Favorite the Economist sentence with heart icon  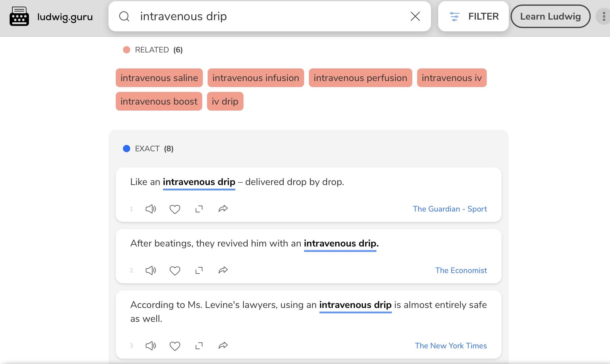click(x=175, y=271)
